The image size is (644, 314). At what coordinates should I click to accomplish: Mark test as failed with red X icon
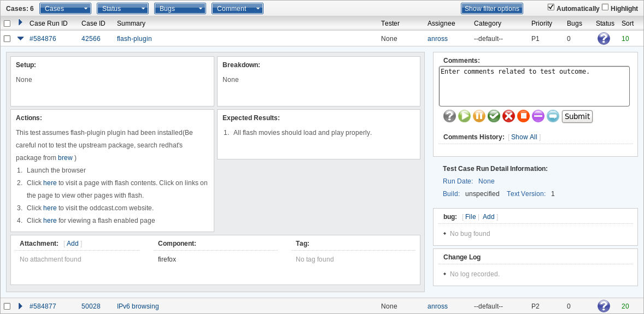pyautogui.click(x=508, y=116)
